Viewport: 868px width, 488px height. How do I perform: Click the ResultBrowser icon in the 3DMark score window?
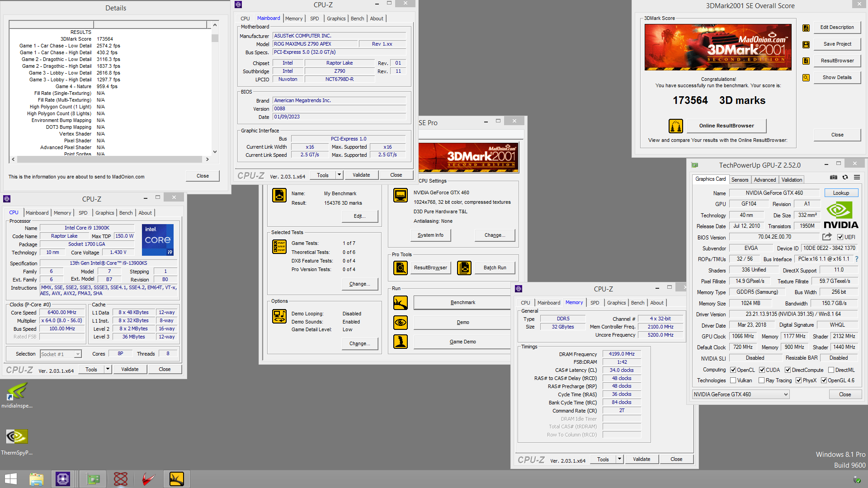tap(806, 61)
